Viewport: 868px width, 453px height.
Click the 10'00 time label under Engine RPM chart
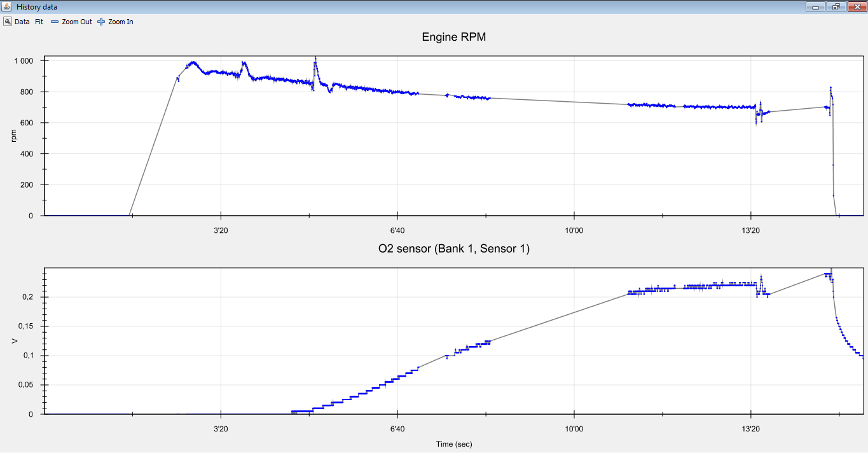(574, 230)
